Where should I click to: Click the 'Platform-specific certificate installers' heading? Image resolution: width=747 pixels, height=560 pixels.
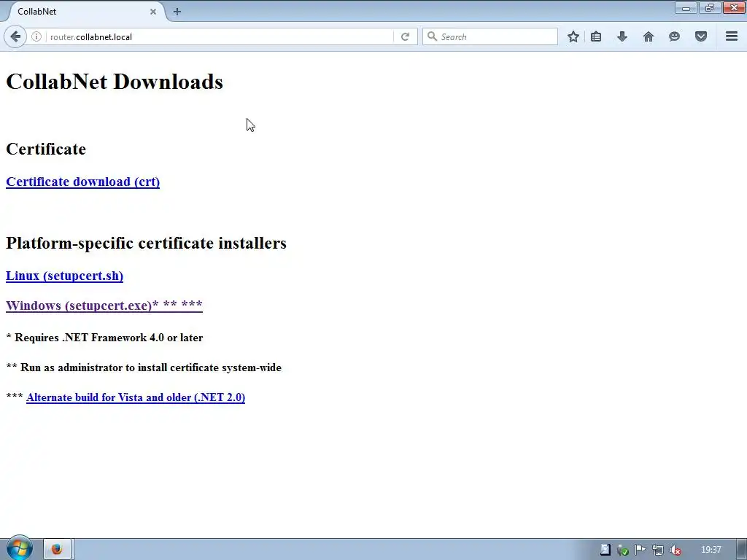[x=146, y=243]
